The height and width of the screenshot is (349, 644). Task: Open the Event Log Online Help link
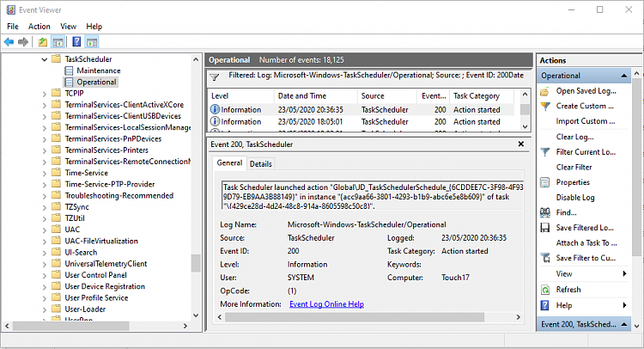[x=326, y=304]
